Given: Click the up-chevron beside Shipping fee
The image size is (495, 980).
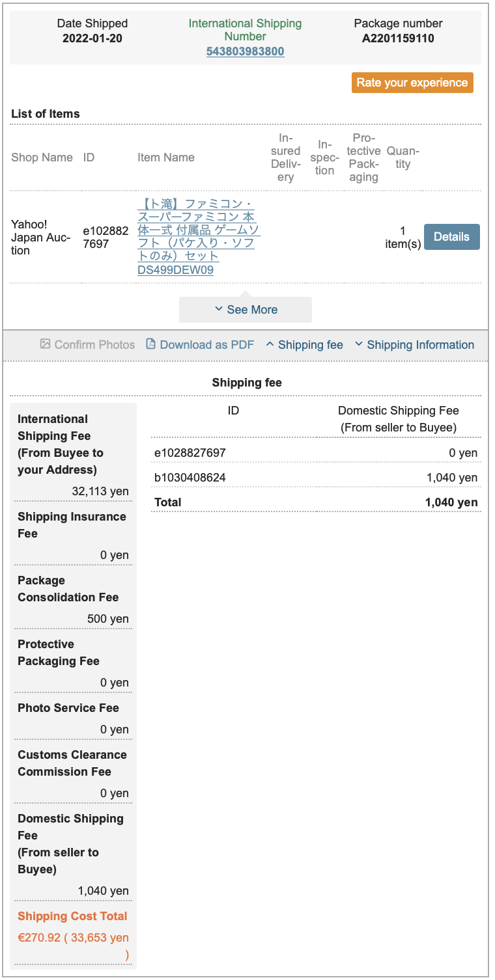Looking at the screenshot, I should (270, 344).
